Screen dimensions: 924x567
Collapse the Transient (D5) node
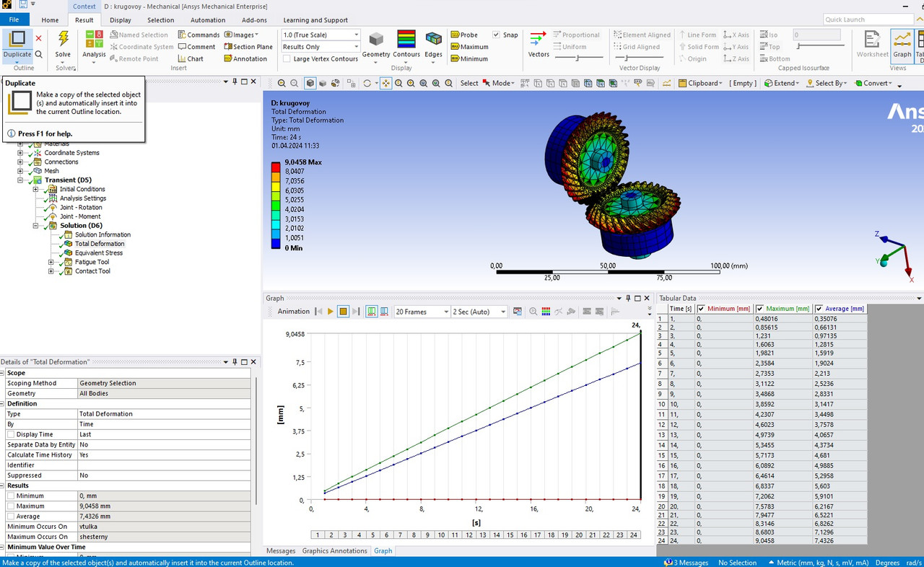pos(20,180)
